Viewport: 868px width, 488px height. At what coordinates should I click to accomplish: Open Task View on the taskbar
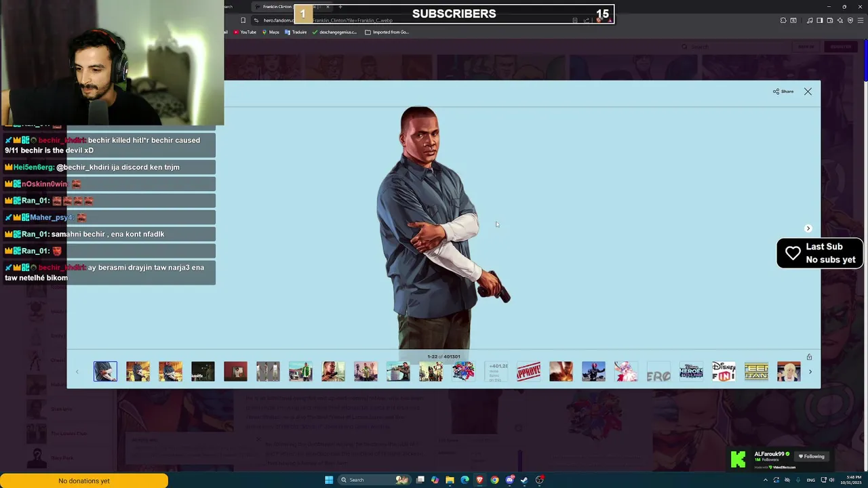[x=420, y=480]
